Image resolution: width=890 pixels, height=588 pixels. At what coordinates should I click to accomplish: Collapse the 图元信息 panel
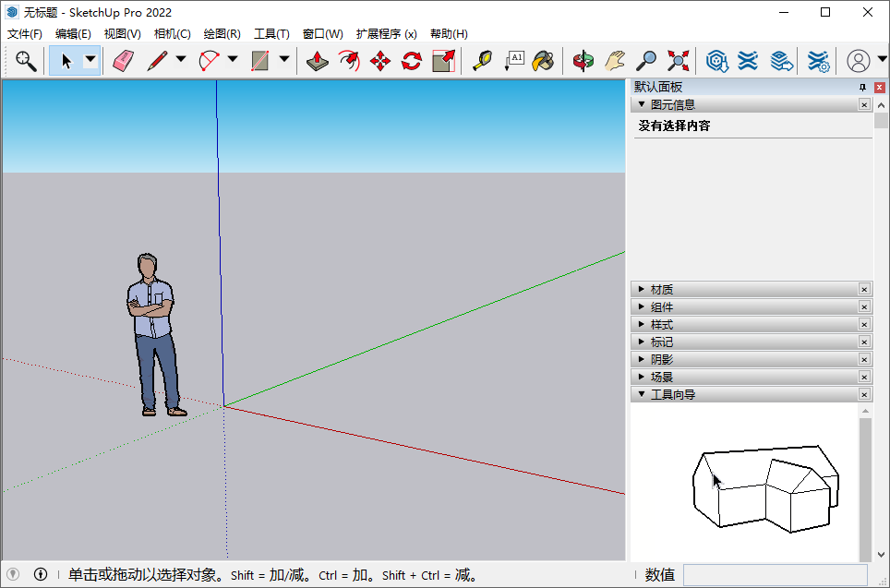coord(642,104)
